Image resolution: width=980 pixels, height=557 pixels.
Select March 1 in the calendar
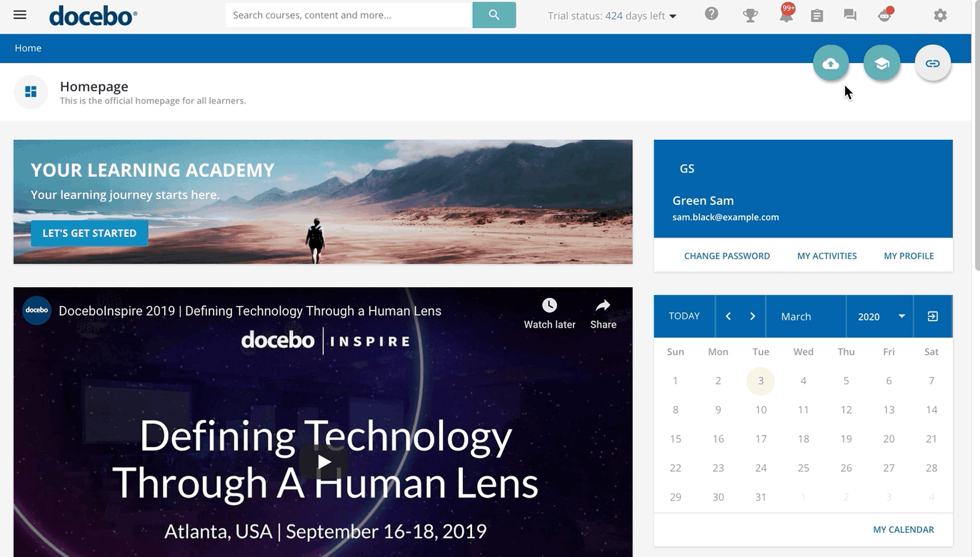point(676,381)
